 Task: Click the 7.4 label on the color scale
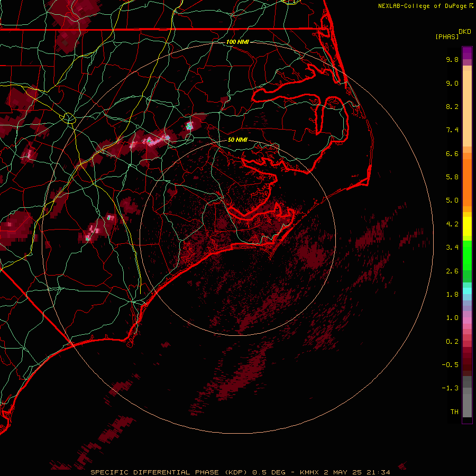click(x=452, y=130)
